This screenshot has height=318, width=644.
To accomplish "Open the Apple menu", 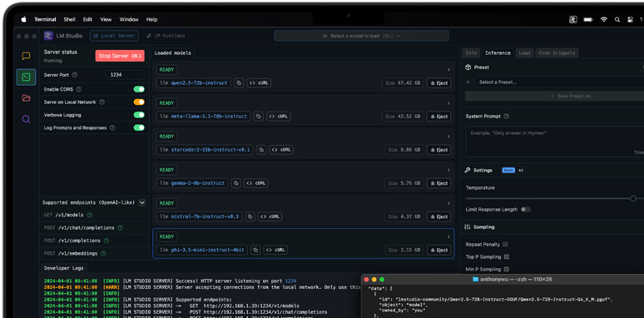I will pyautogui.click(x=23, y=19).
